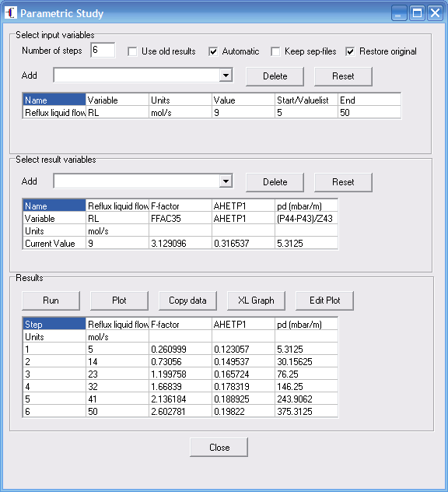The width and height of the screenshot is (448, 492).
Task: Delete the selected input variable
Action: pos(275,76)
